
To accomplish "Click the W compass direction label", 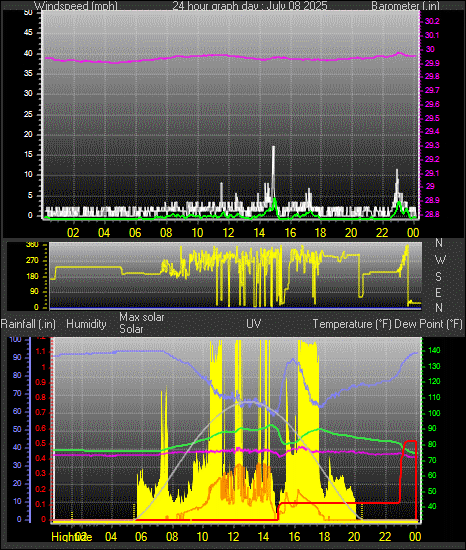I will pos(440,260).
